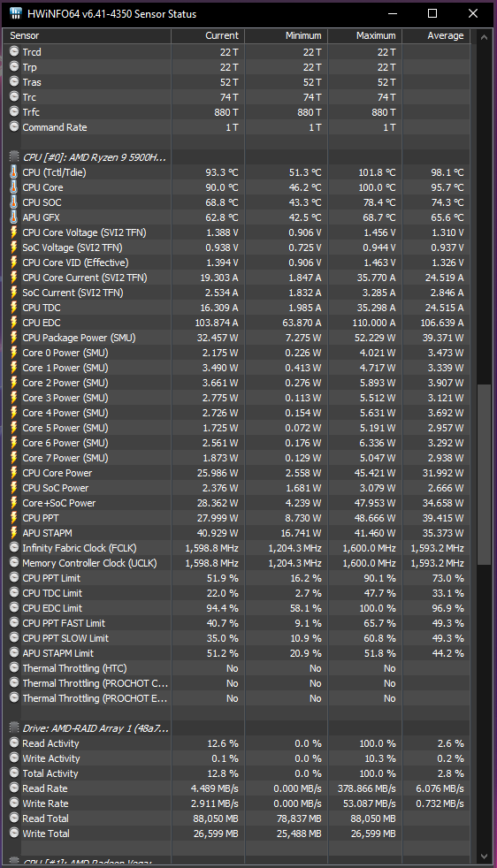This screenshot has width=497, height=868.
Task: Click the scrollbar down arrow
Action: pyautogui.click(x=485, y=856)
